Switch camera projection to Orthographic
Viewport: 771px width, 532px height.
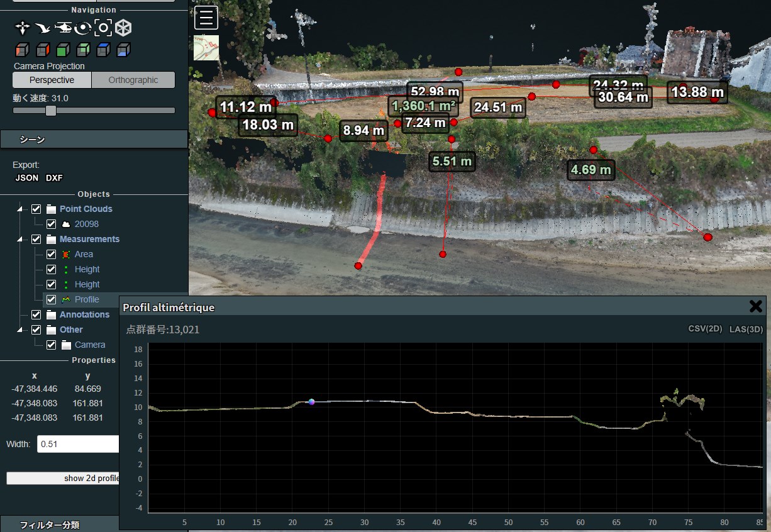[133, 80]
